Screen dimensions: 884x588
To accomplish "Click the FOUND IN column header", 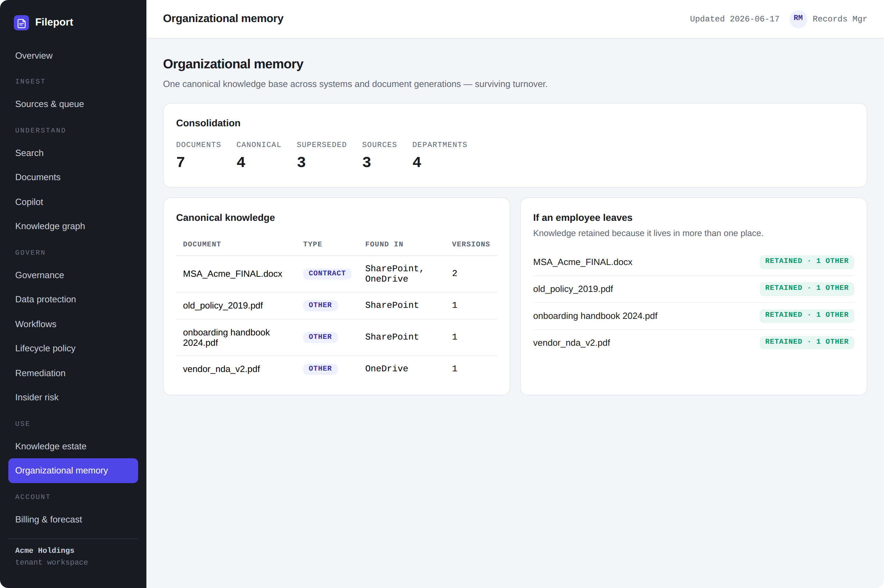I will point(384,244).
